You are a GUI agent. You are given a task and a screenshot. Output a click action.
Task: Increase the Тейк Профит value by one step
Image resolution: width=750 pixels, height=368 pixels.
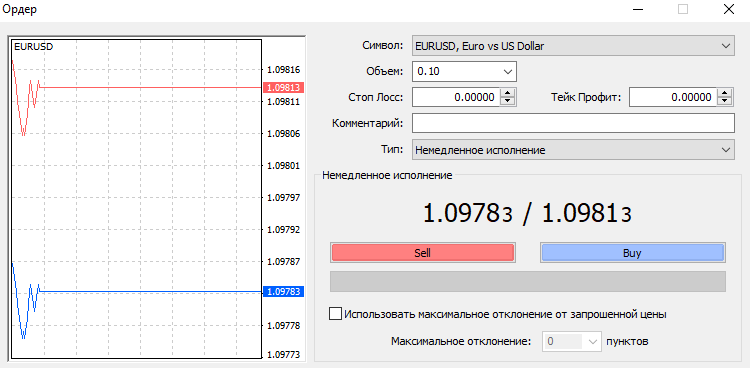pyautogui.click(x=725, y=93)
